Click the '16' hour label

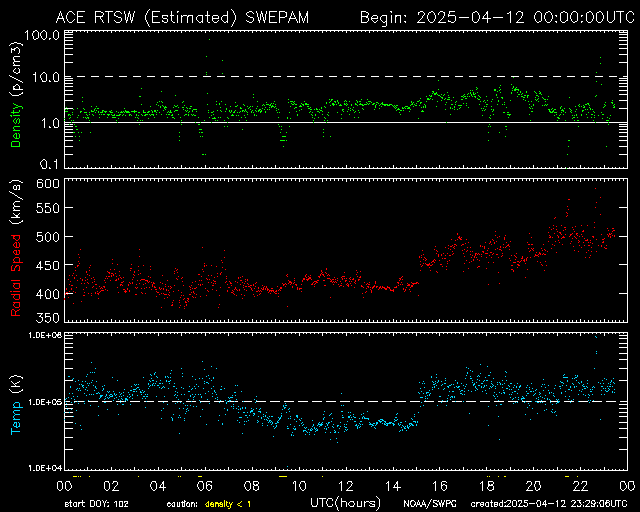(440, 486)
